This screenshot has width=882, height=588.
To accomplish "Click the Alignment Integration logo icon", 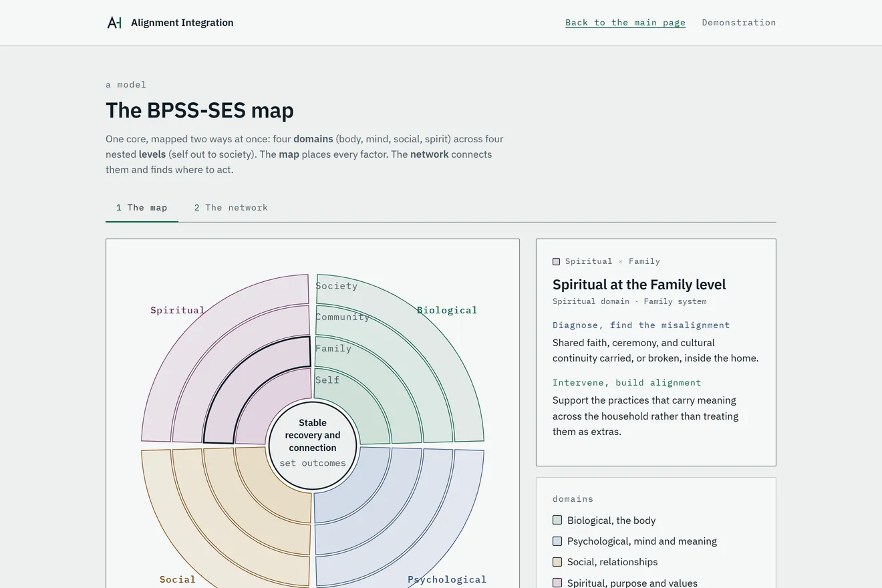I will coord(114,23).
